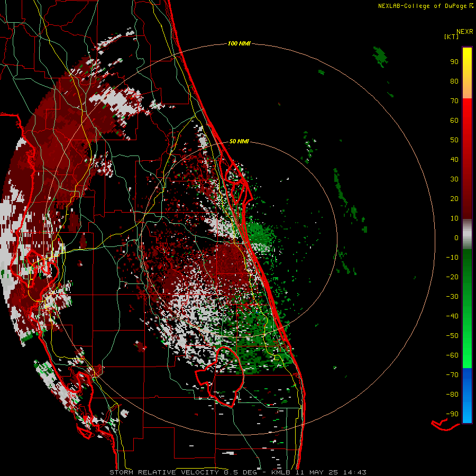Click the 90 value on the velocity scale
The width and height of the screenshot is (476, 476).
(454, 62)
